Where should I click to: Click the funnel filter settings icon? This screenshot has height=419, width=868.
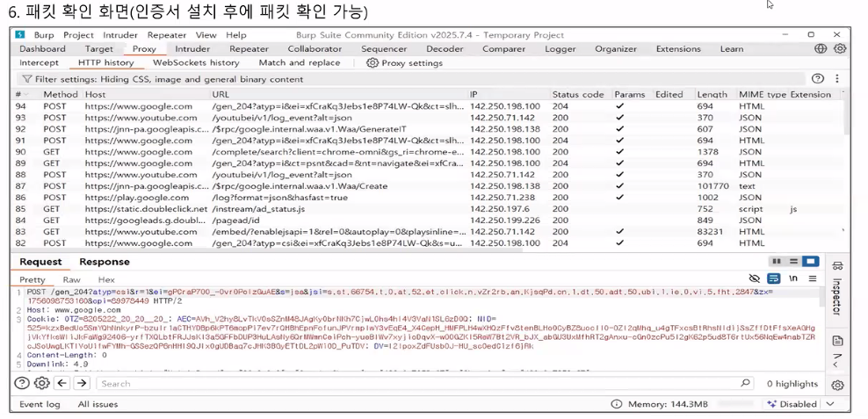[26, 79]
